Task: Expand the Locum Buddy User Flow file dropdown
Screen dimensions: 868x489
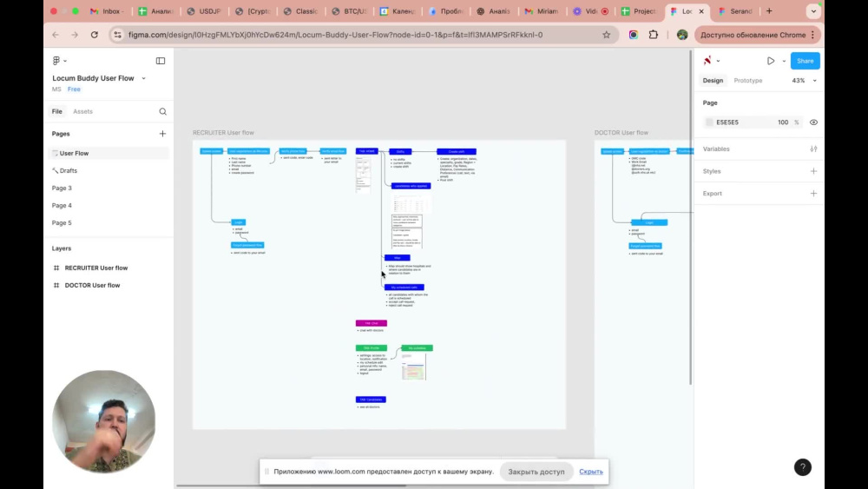Action: 143,78
